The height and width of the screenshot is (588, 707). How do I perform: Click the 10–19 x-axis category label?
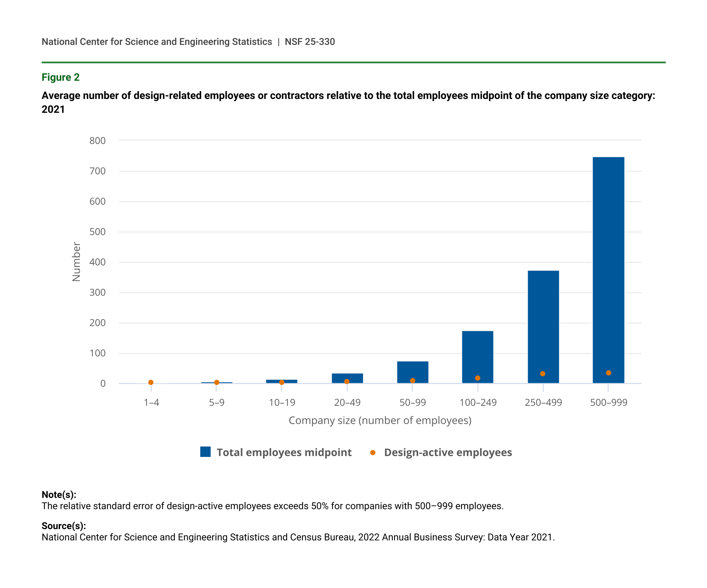click(x=282, y=402)
